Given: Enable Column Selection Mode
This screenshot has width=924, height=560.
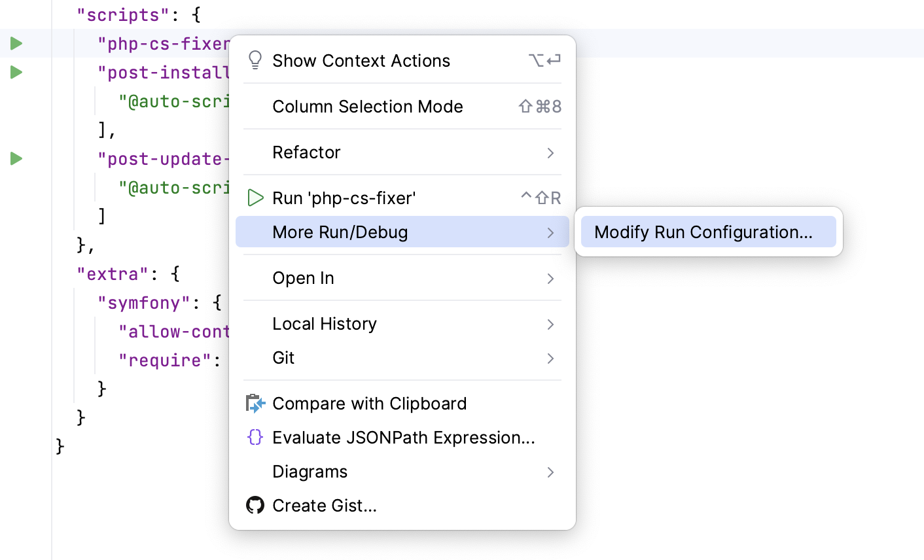Looking at the screenshot, I should [x=402, y=106].
